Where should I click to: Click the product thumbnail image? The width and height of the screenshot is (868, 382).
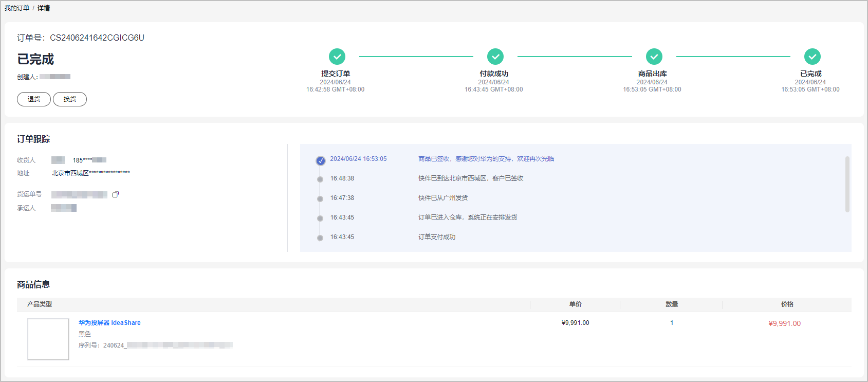tap(48, 339)
